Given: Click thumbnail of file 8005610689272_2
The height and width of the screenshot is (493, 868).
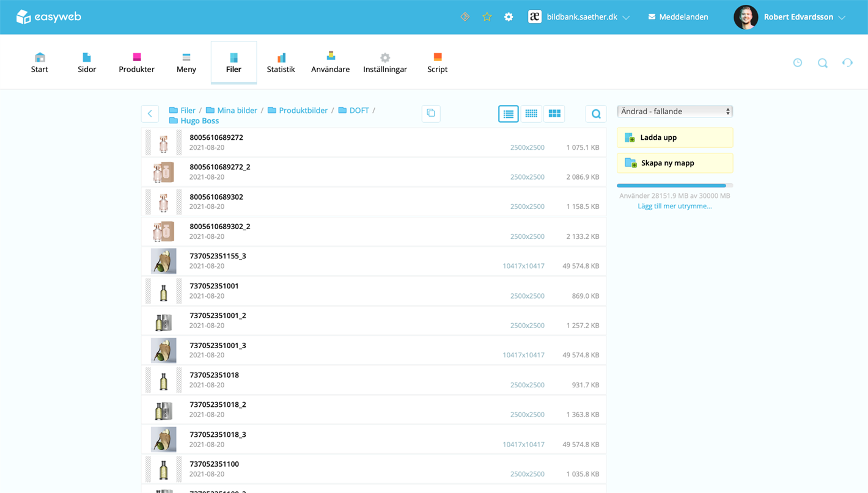Looking at the screenshot, I should click(x=163, y=172).
